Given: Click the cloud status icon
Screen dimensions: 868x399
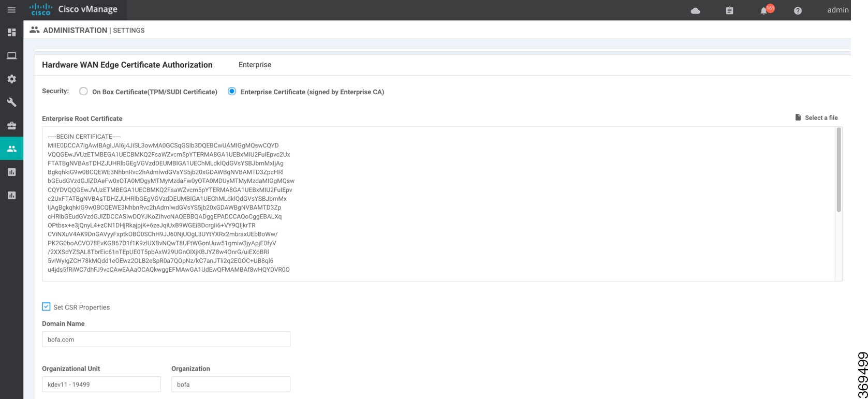Looking at the screenshot, I should tap(696, 10).
